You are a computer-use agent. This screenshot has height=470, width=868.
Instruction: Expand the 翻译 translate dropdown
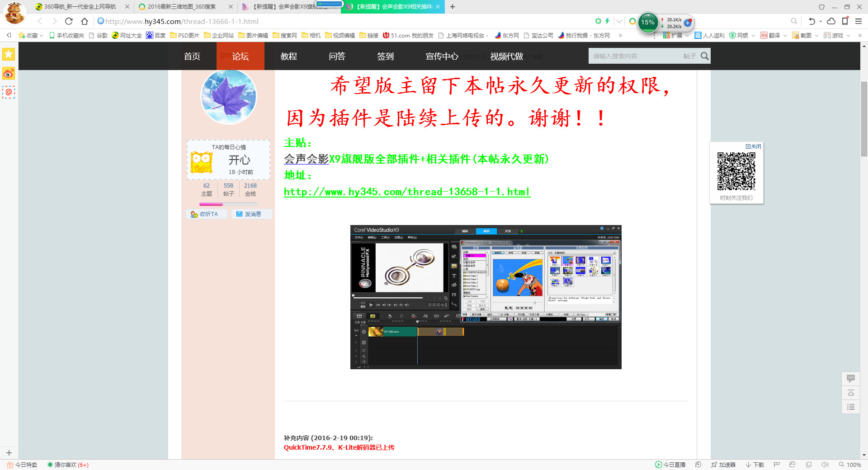pyautogui.click(x=785, y=35)
